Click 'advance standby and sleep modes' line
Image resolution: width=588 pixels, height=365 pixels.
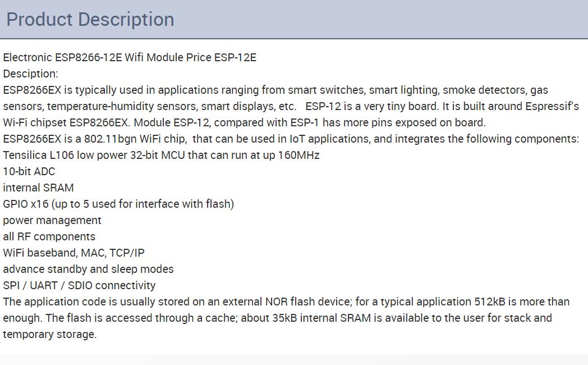point(89,269)
